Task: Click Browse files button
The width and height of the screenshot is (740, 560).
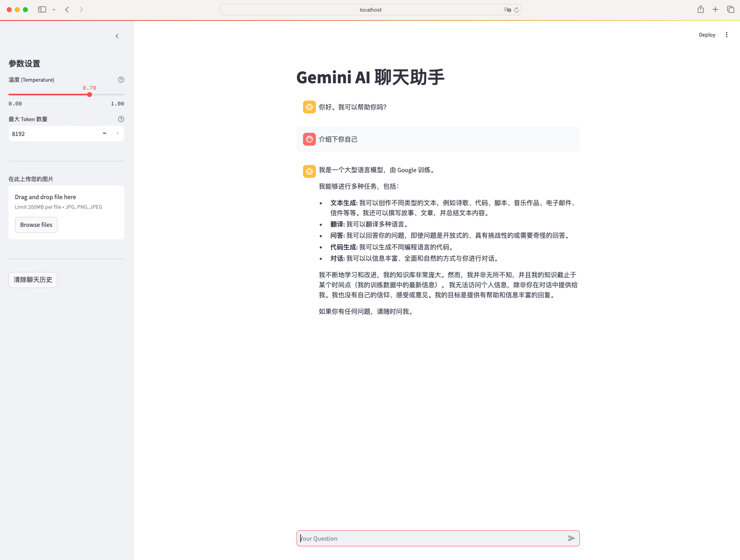Action: click(36, 225)
